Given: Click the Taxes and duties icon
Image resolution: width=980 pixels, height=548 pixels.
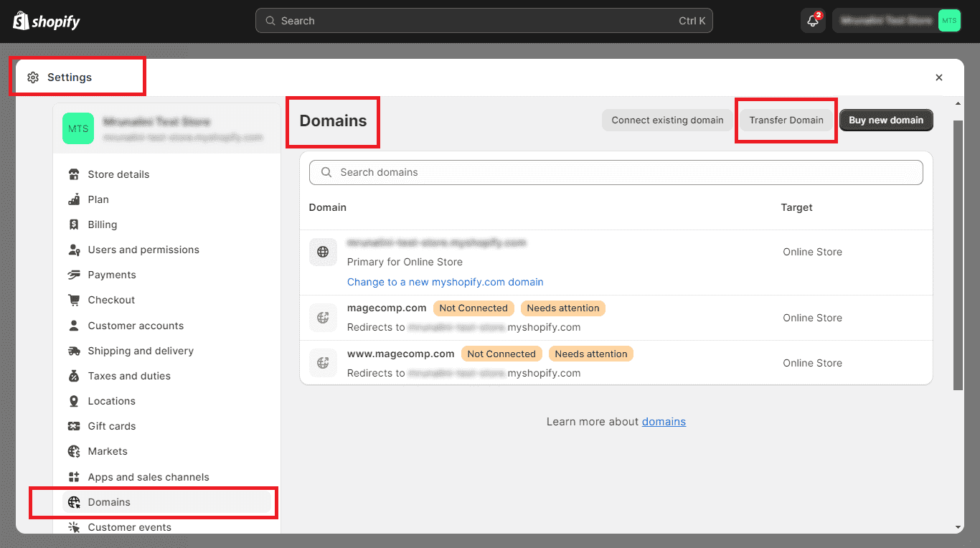Looking at the screenshot, I should (x=74, y=376).
